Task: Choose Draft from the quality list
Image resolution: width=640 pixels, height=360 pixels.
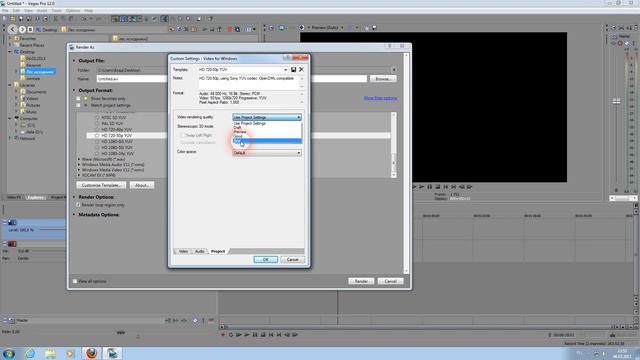Action: point(267,128)
